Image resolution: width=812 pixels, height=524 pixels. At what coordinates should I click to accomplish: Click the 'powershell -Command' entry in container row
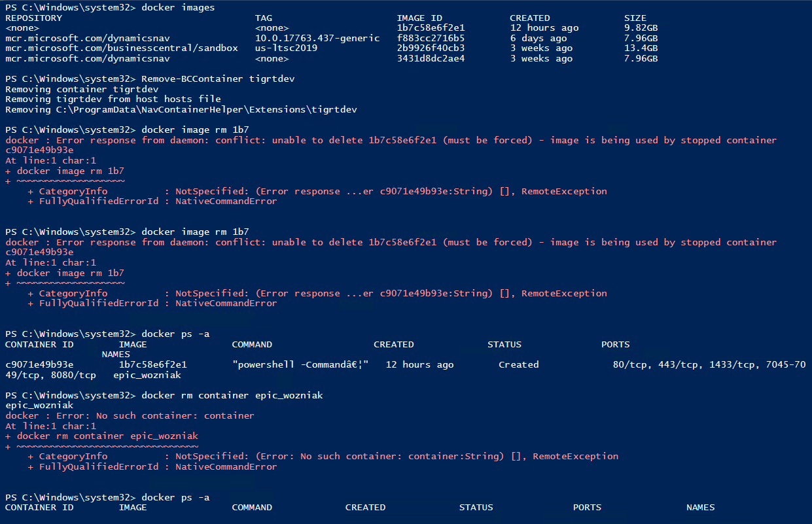[300, 364]
